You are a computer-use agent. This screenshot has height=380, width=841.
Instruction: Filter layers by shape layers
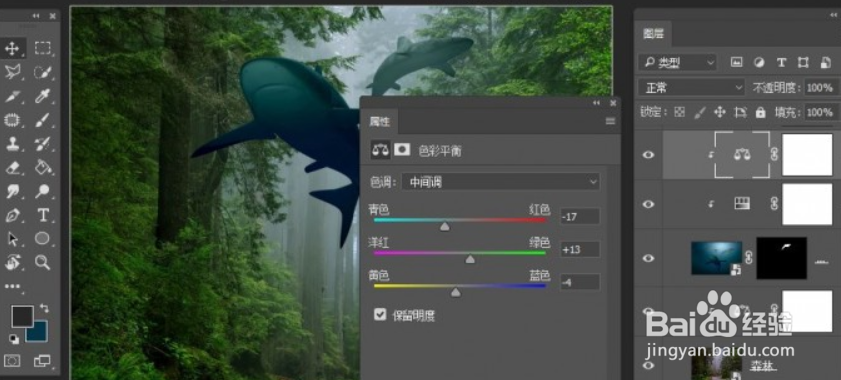coord(803,62)
